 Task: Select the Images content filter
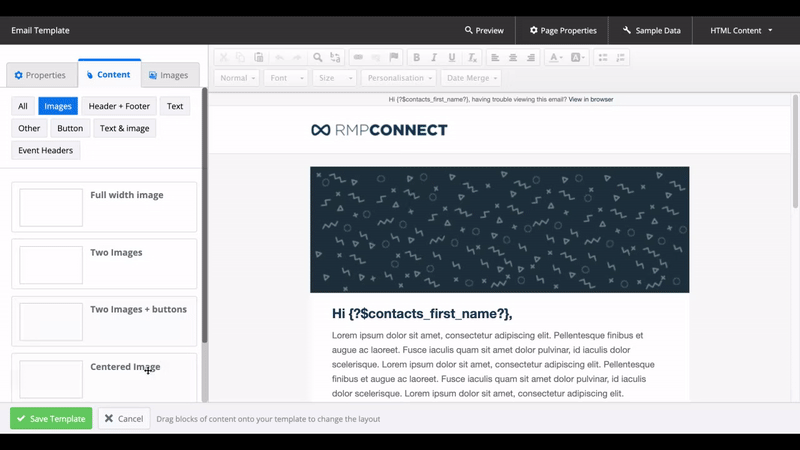click(58, 106)
